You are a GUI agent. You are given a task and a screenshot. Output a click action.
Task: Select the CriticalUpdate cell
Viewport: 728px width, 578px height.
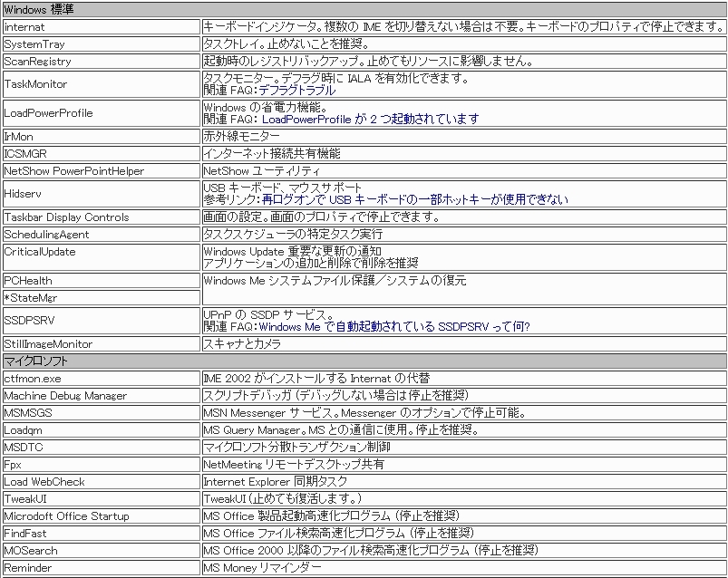coord(102,257)
